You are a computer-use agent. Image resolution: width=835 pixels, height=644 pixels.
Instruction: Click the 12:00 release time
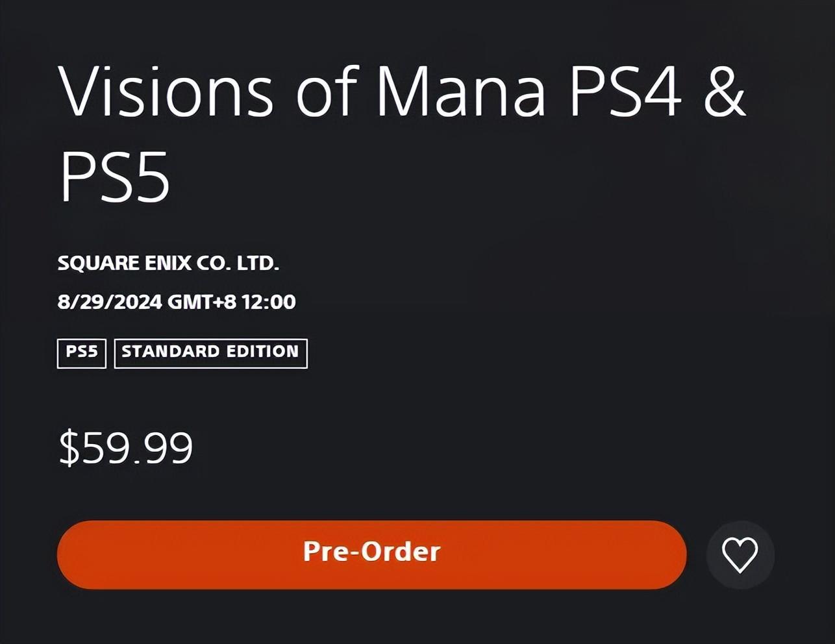[269, 302]
